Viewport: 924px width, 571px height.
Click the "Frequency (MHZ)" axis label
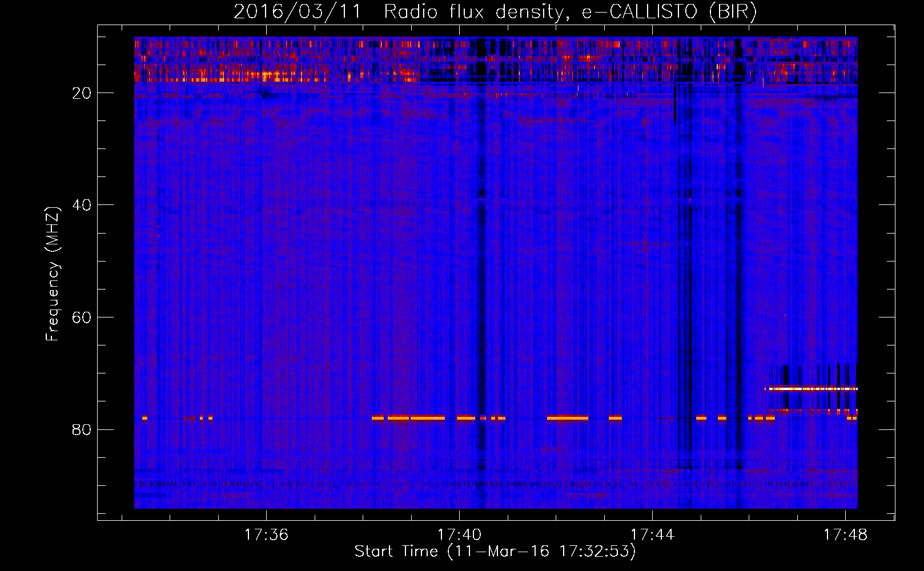[x=53, y=274]
